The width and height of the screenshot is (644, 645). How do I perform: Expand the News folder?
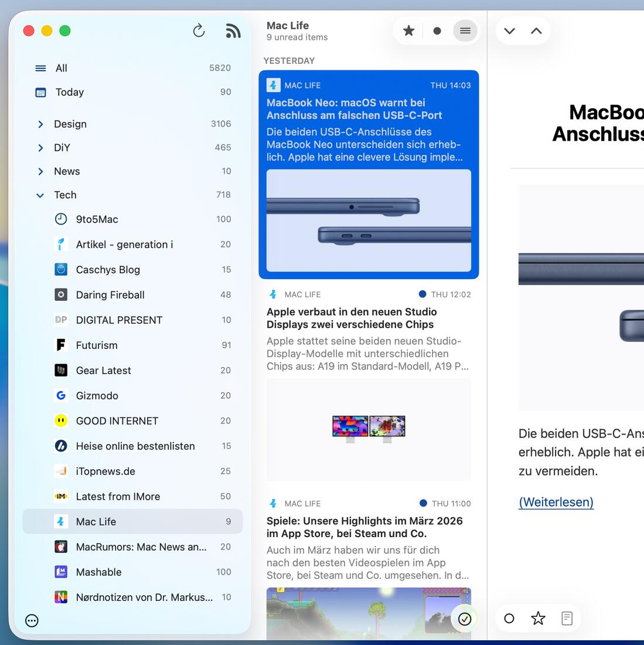(40, 172)
